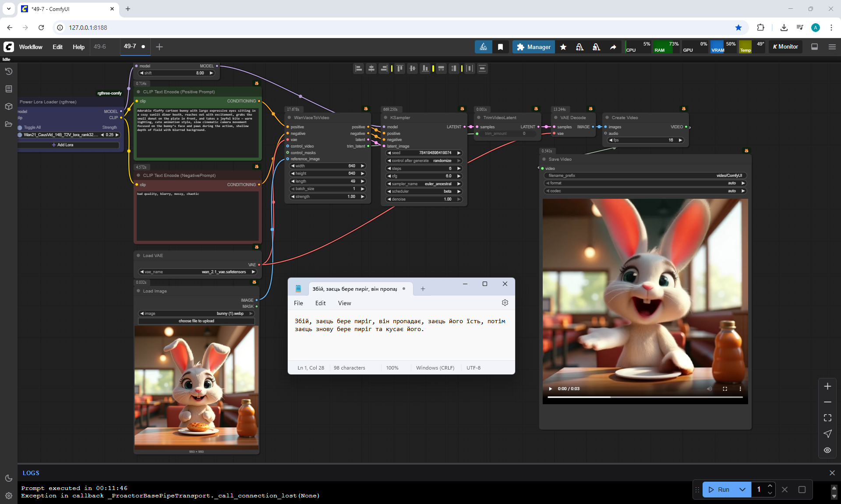Open the queue history sidebar icon
This screenshot has width=841, height=504.
pyautogui.click(x=8, y=71)
